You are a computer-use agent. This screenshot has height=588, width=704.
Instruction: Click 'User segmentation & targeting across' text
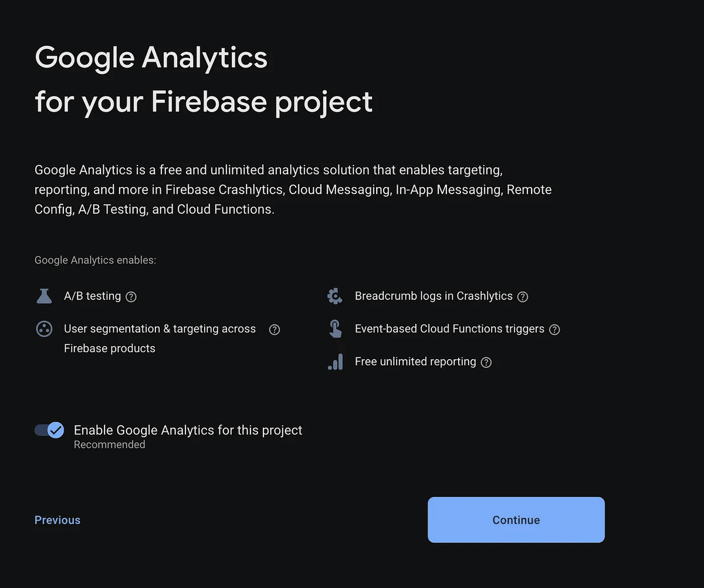coord(160,329)
